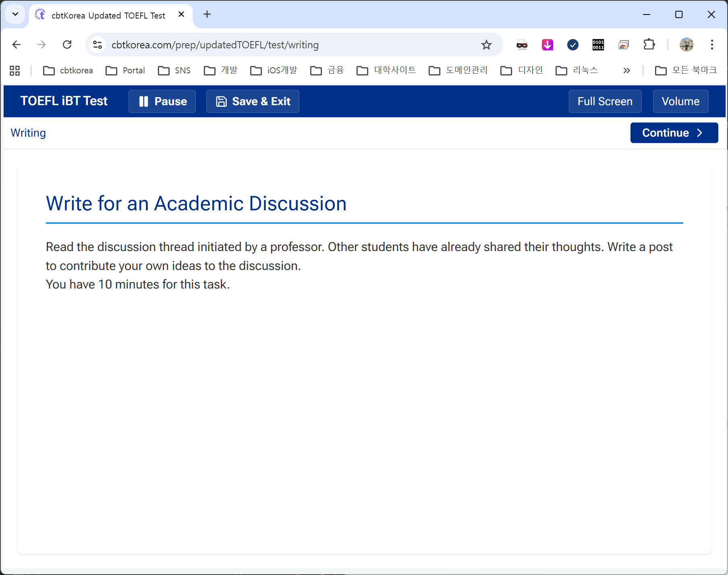Click the Save & Exit button
Screen dimensions: 728x575
(x=253, y=101)
